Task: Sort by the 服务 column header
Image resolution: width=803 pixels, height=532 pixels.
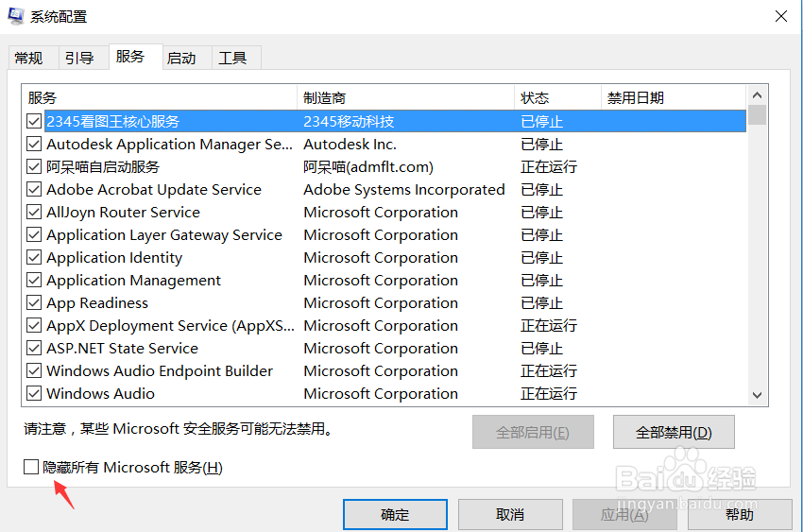Action: [160, 97]
